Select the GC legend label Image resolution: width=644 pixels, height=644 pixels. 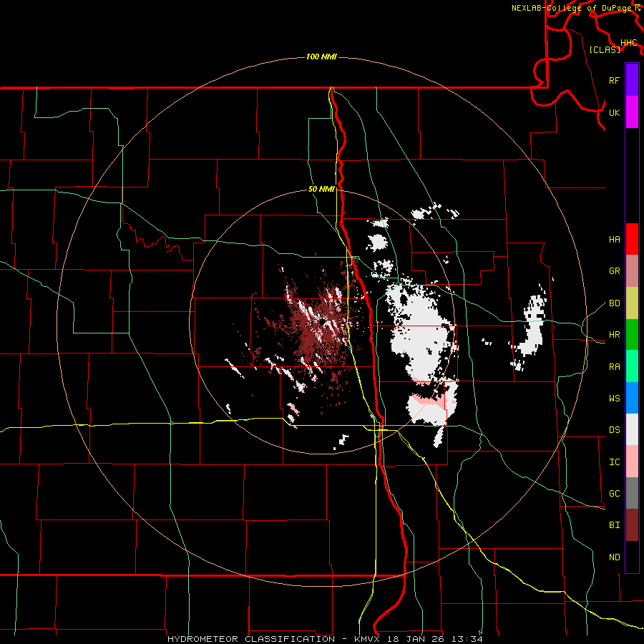click(x=614, y=493)
